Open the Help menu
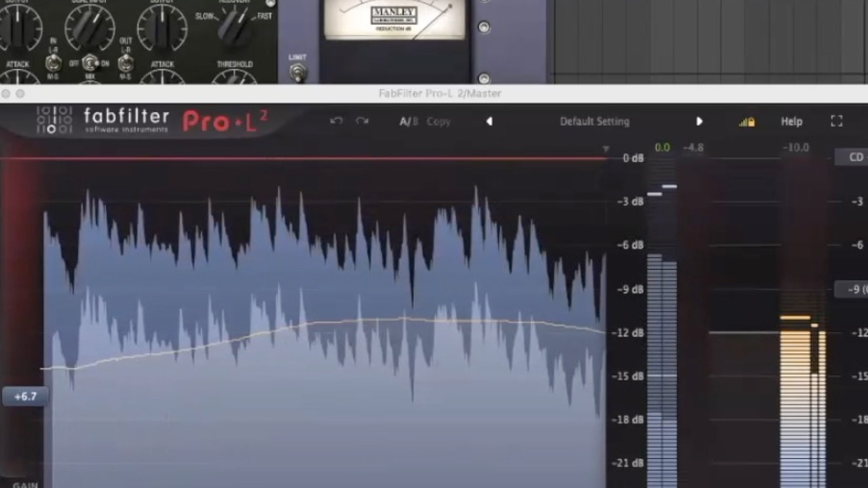The image size is (868, 488). point(792,122)
